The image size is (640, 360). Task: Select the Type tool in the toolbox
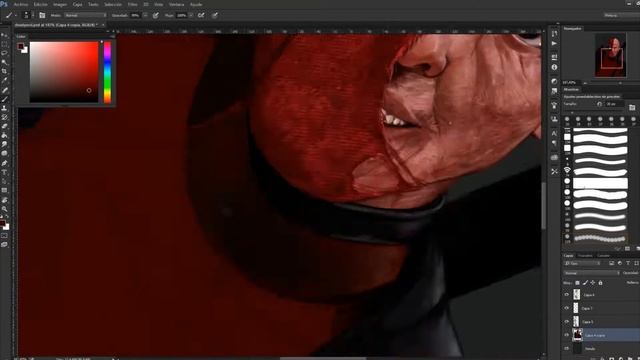pos(4,172)
